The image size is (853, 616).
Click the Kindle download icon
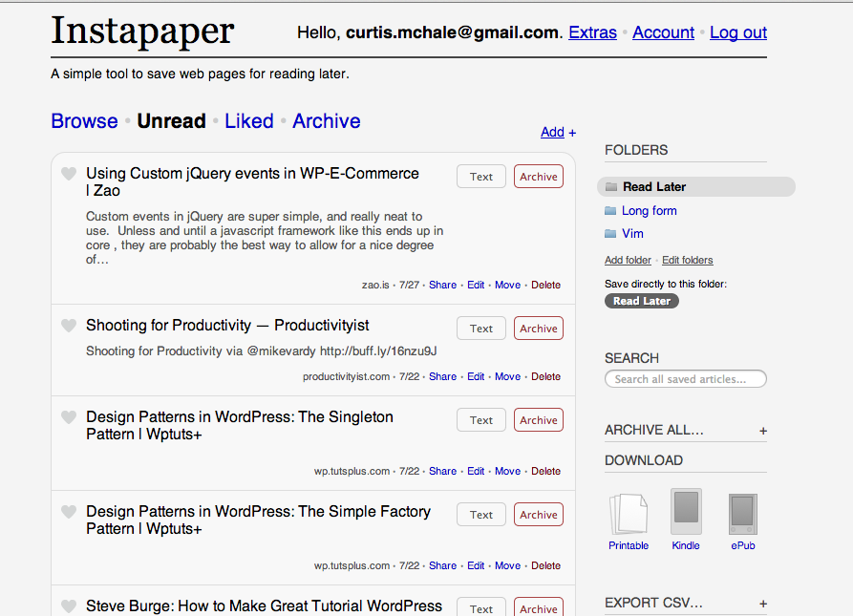click(686, 514)
